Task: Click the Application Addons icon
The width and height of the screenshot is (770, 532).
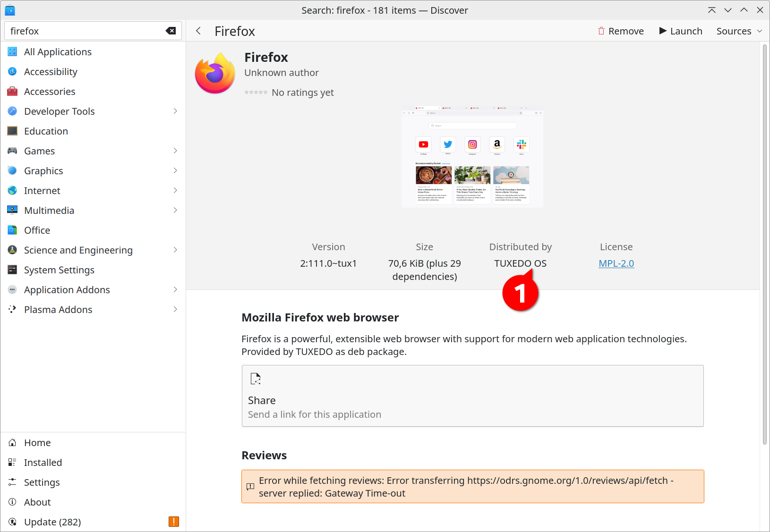Action: (x=12, y=290)
